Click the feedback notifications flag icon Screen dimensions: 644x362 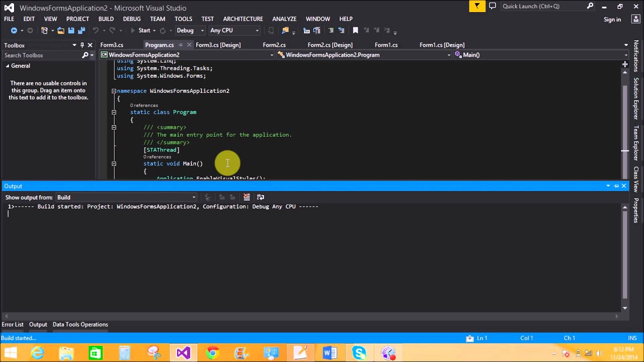(476, 6)
